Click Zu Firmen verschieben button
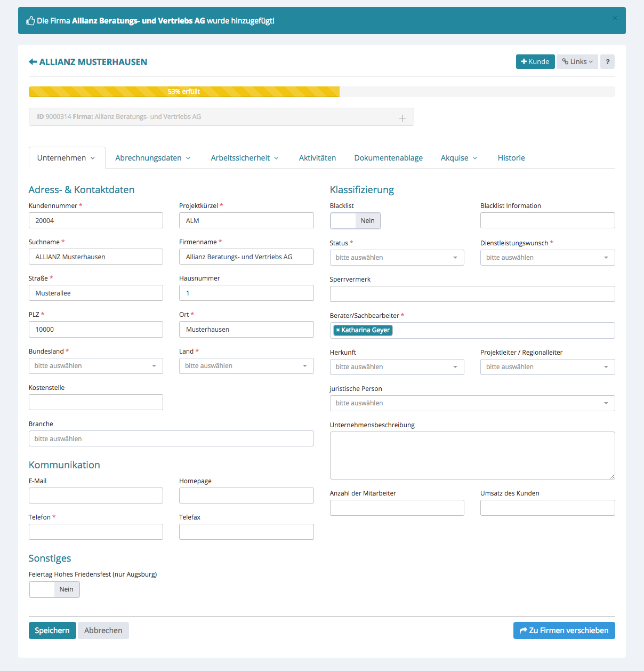 point(563,630)
